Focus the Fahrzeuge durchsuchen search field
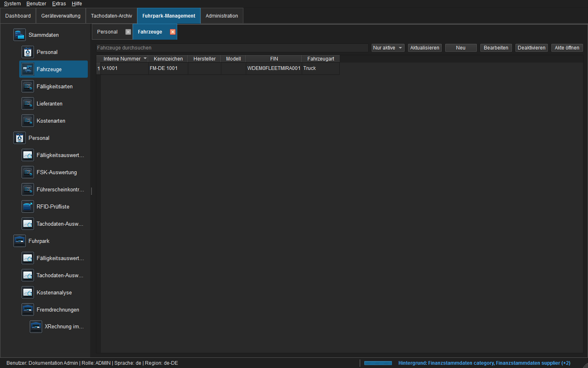Viewport: 588px width, 368px height. (x=232, y=48)
